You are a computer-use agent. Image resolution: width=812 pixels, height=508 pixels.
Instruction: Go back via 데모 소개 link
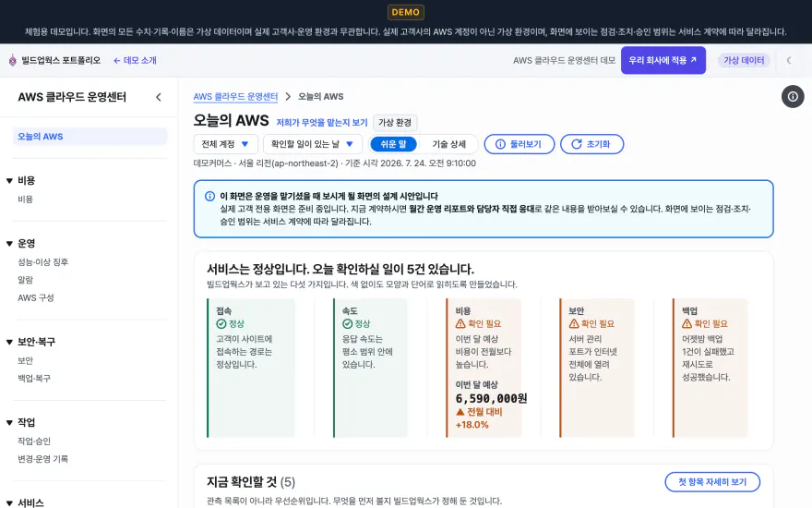point(135,61)
